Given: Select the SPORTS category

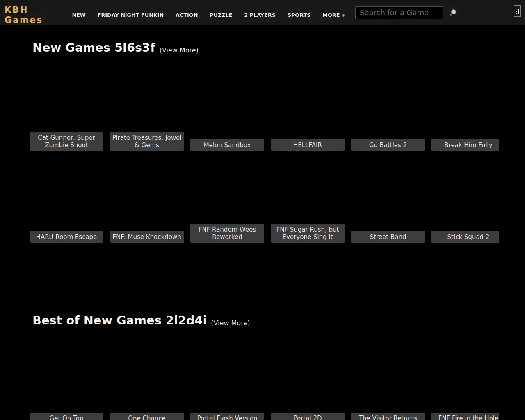Looking at the screenshot, I should click(299, 15).
